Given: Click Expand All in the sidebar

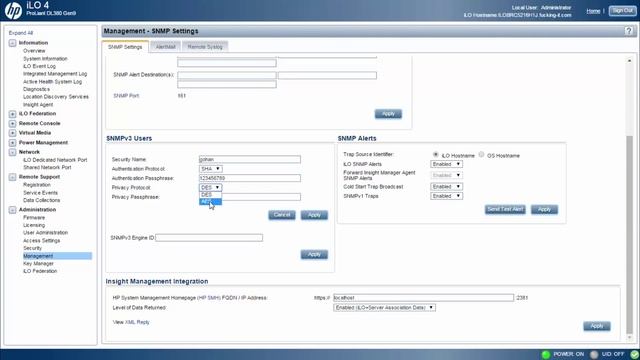Looking at the screenshot, I should click(x=21, y=33).
